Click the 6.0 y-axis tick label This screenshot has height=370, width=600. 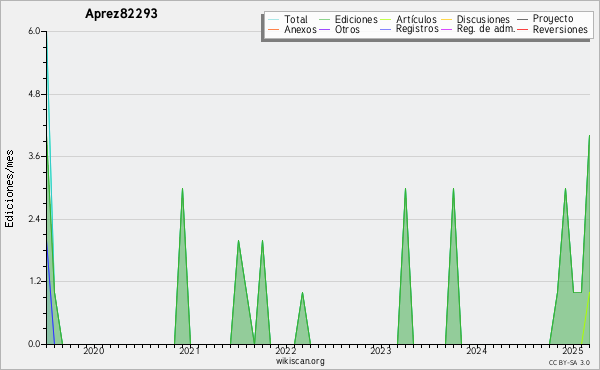click(34, 31)
